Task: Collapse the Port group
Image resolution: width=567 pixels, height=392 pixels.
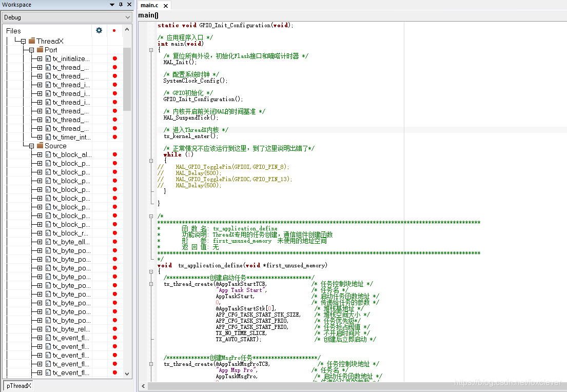Action: point(31,50)
